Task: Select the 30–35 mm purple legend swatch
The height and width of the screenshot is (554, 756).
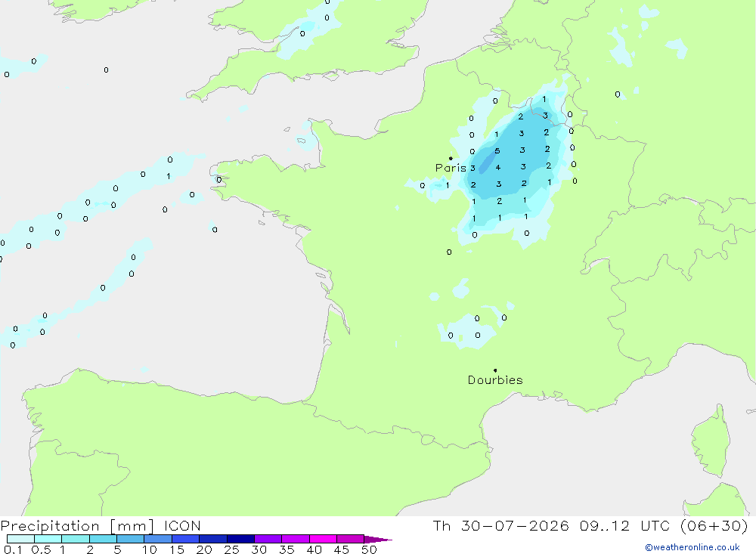Action: tap(268, 539)
